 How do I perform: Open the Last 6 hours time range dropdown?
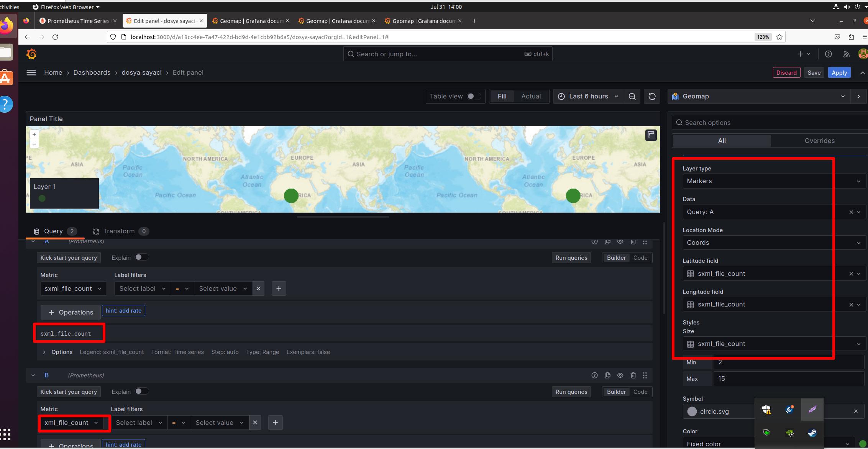pos(588,96)
